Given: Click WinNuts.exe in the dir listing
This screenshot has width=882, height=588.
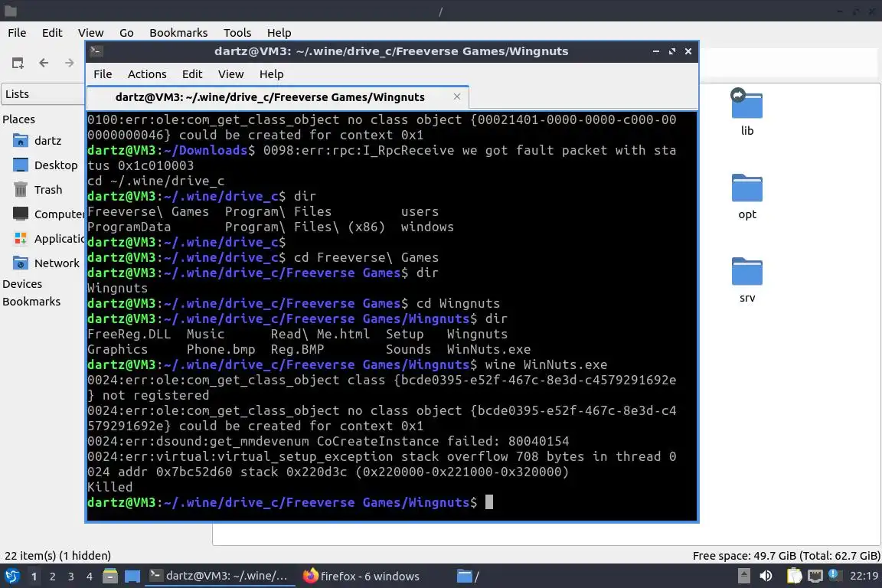Looking at the screenshot, I should [x=488, y=349].
